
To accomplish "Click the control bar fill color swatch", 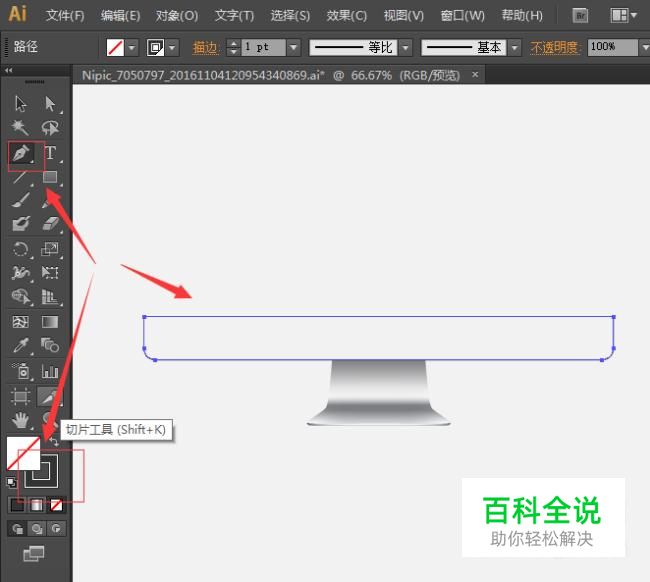I will tap(115, 47).
